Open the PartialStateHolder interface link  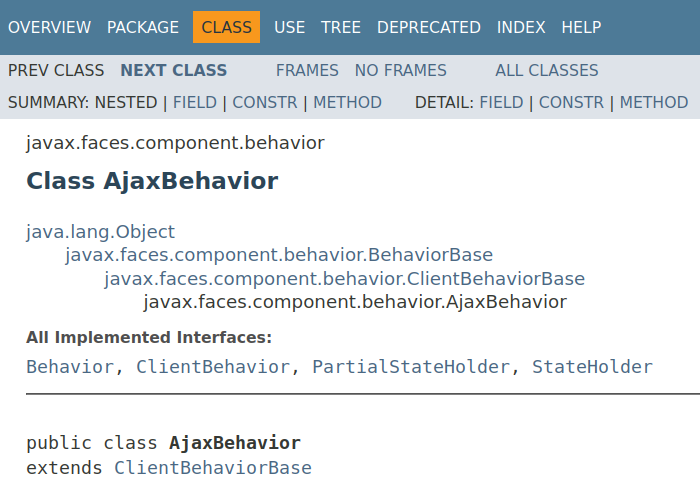[411, 367]
